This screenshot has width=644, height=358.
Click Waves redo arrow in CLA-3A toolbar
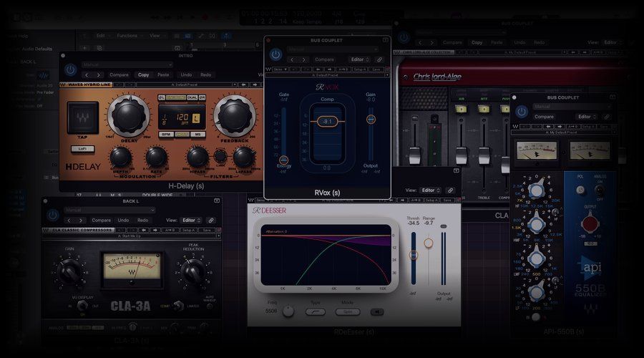point(155,230)
